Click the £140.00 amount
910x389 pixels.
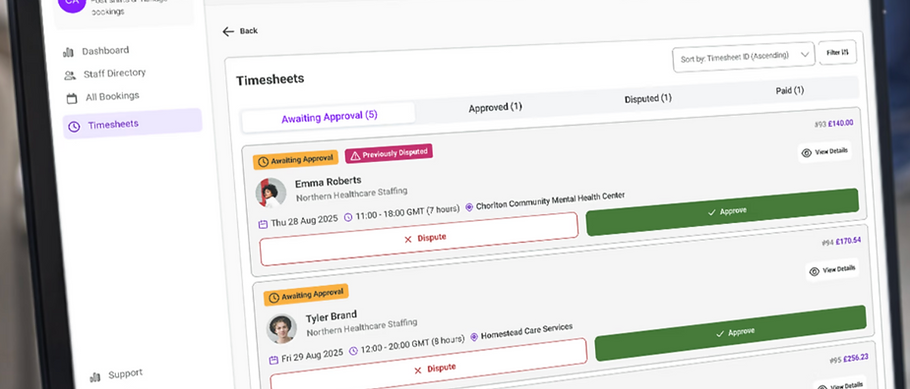point(840,123)
